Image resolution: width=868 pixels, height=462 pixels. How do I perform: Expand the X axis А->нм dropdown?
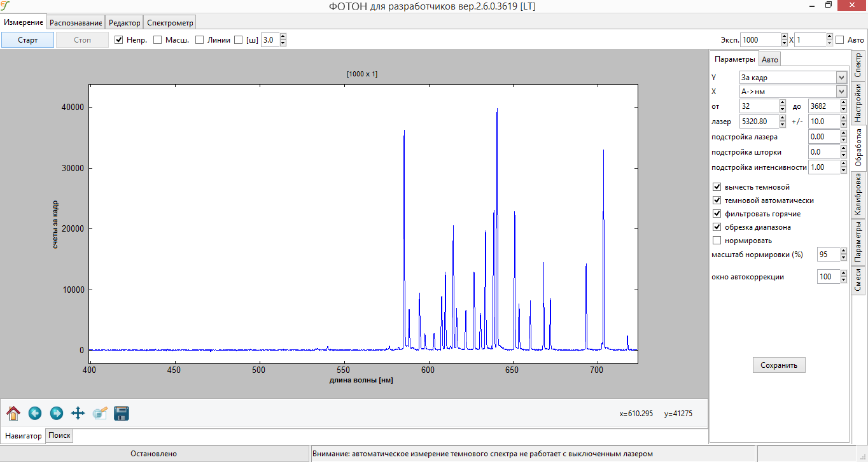(x=793, y=91)
